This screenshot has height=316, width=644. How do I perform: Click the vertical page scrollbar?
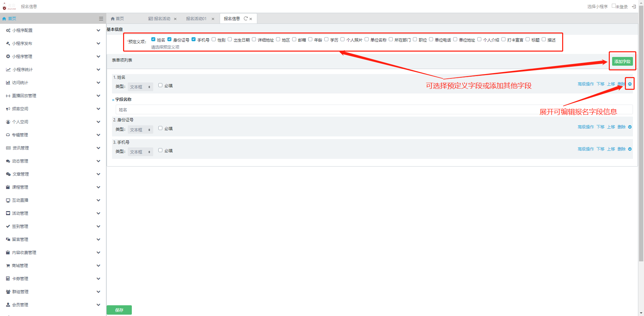coord(641,134)
